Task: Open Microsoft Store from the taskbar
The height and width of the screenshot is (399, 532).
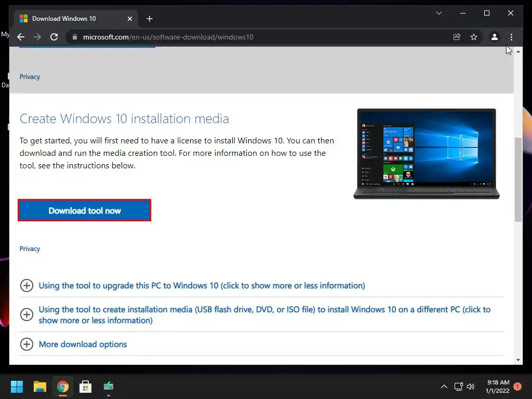Action: click(x=86, y=387)
